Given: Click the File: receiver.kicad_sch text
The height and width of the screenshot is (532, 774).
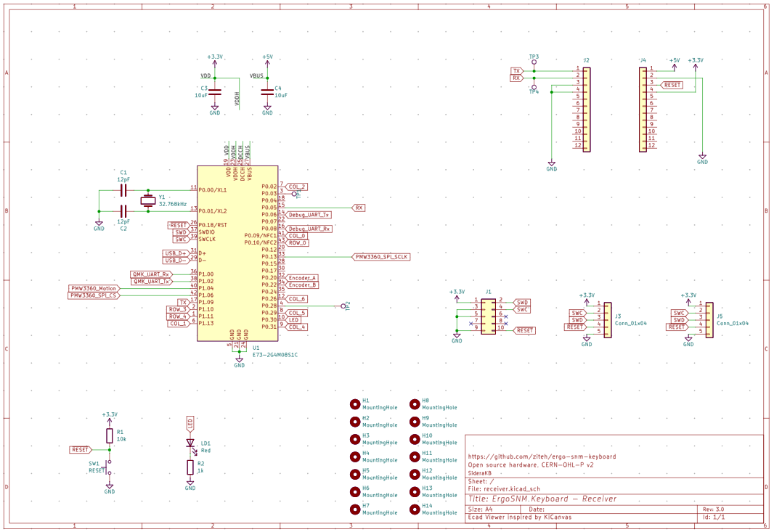Looking at the screenshot, I should (x=504, y=489).
